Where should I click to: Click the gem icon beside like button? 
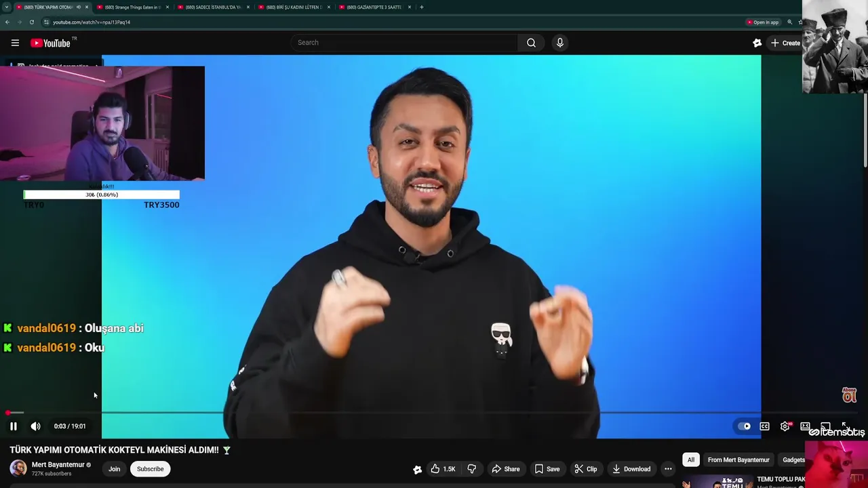coord(417,469)
